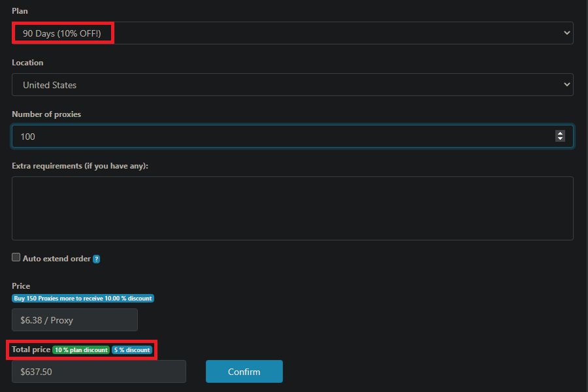Confirm the proxy order
The width and height of the screenshot is (588, 392).
[x=244, y=371]
